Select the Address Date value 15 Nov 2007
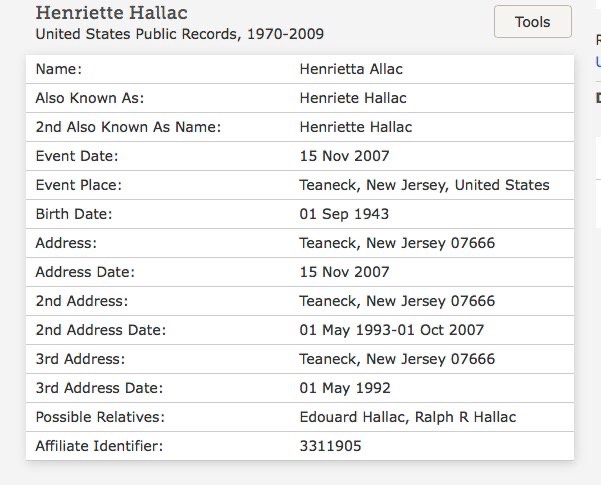This screenshot has width=601, height=485. pyautogui.click(x=344, y=272)
